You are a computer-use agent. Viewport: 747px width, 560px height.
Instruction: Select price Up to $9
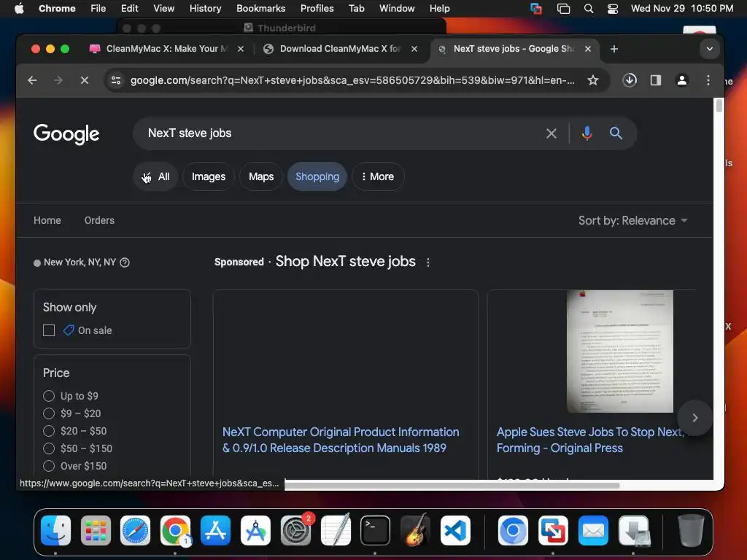49,396
